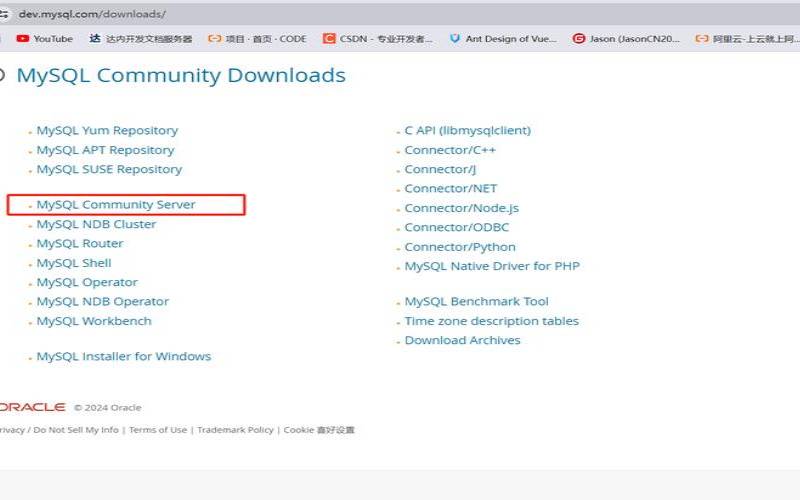The image size is (800, 500).
Task: Open the Jason (JasonCN20...) Gitee bookmark
Action: pyautogui.click(x=627, y=39)
